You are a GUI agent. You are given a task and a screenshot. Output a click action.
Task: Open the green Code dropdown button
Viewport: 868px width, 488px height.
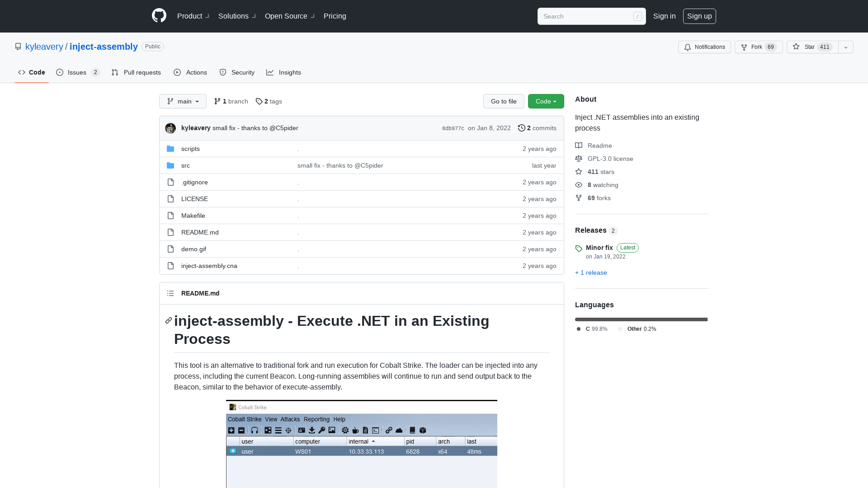(546, 101)
